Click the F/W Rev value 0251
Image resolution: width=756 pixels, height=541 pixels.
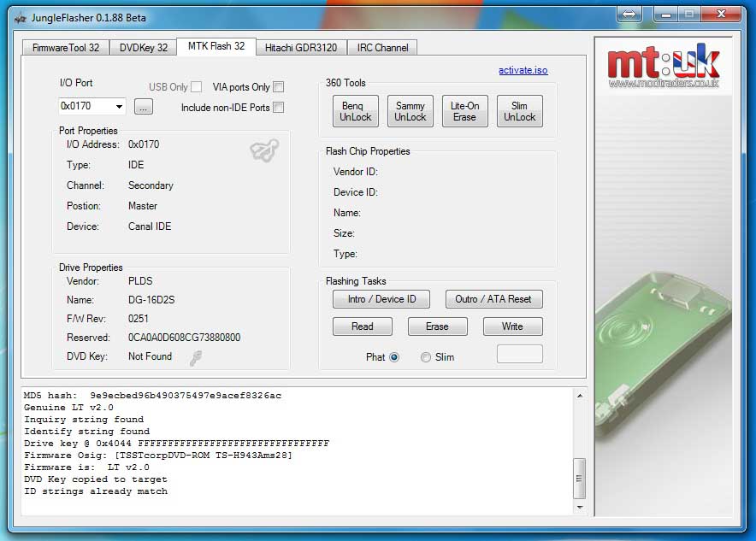pyautogui.click(x=139, y=319)
